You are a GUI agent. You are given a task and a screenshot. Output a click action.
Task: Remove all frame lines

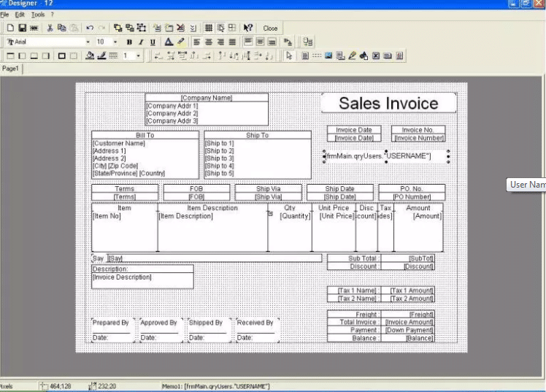tap(74, 55)
